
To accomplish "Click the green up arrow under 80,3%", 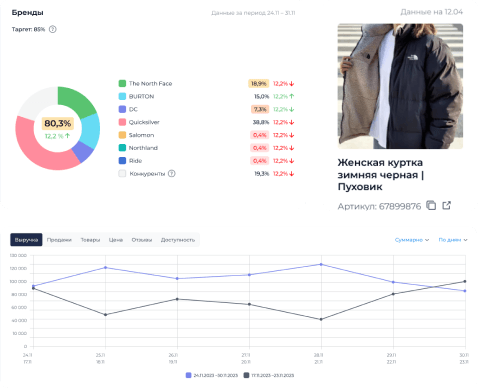I will (68, 136).
